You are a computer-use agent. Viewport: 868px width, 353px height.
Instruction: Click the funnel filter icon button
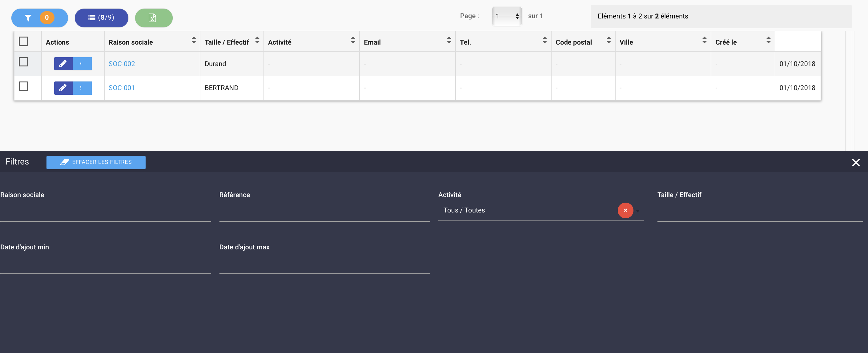point(28,18)
